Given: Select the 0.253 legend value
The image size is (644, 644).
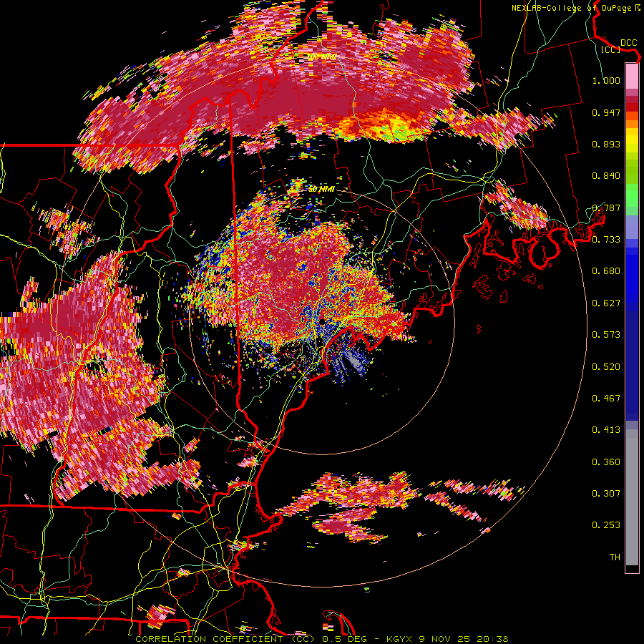Looking at the screenshot, I should coord(606,525).
